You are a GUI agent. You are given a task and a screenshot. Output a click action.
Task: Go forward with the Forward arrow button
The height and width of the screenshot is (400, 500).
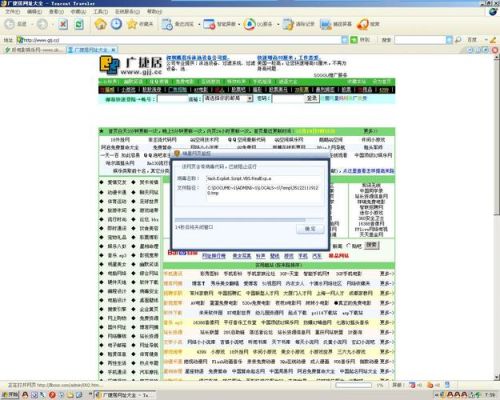pyautogui.click(x=42, y=24)
